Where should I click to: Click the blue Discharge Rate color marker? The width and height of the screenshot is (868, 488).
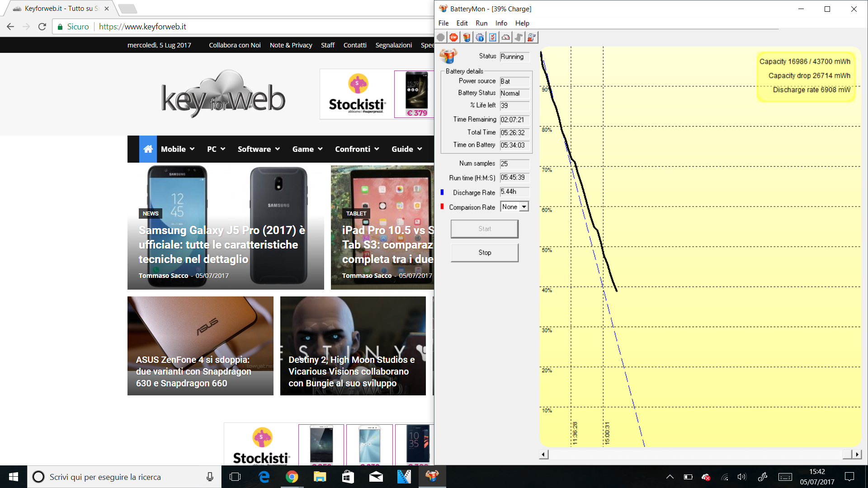pos(442,192)
